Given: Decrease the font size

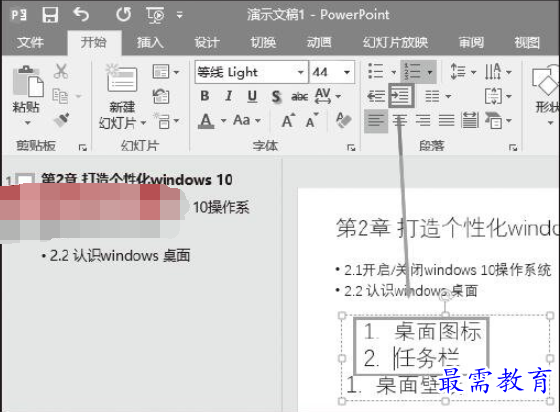Looking at the screenshot, I should 312,121.
